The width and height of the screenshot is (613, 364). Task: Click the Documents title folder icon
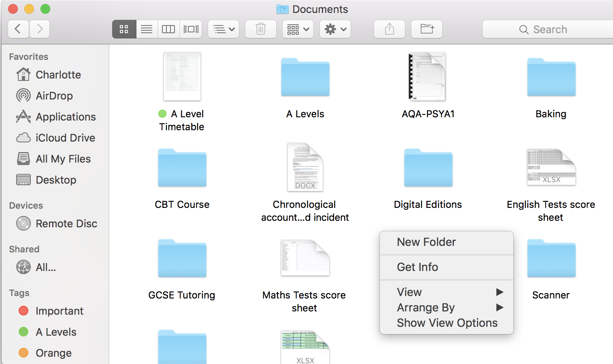pyautogui.click(x=282, y=9)
